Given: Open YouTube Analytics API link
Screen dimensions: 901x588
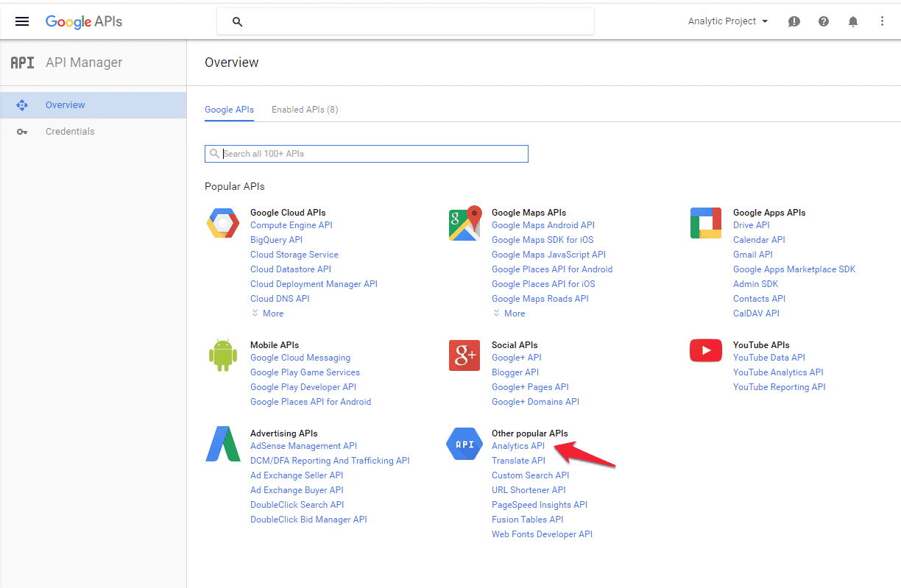Looking at the screenshot, I should (778, 372).
